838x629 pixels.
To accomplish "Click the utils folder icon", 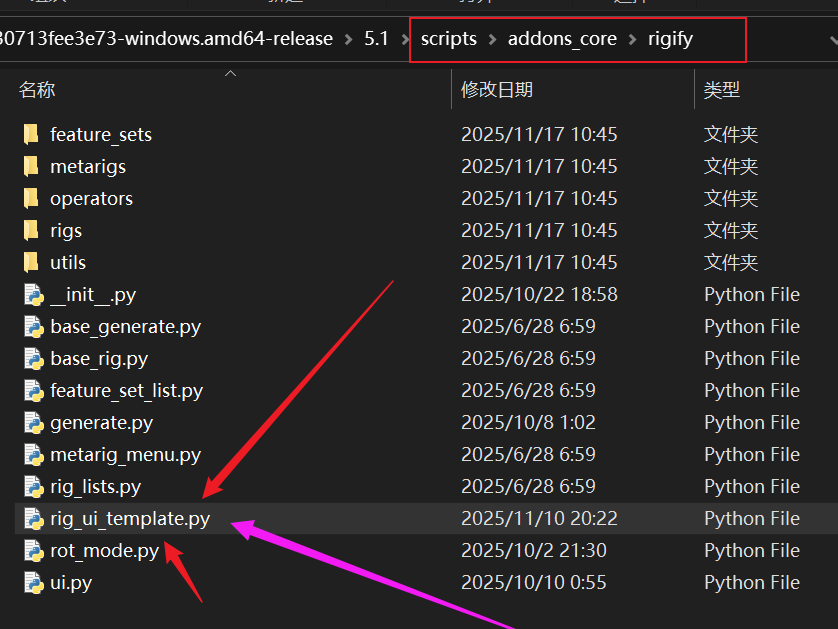I will point(32,262).
